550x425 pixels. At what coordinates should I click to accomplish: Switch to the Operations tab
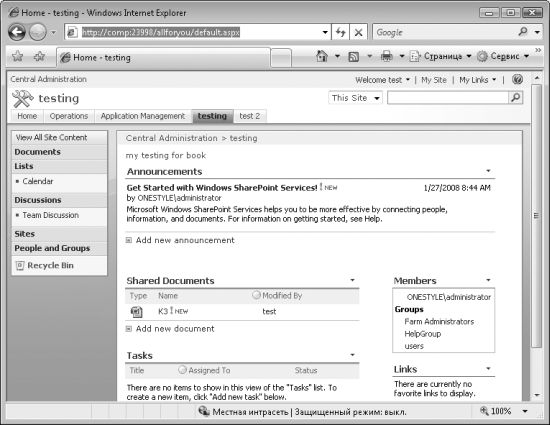tap(69, 116)
